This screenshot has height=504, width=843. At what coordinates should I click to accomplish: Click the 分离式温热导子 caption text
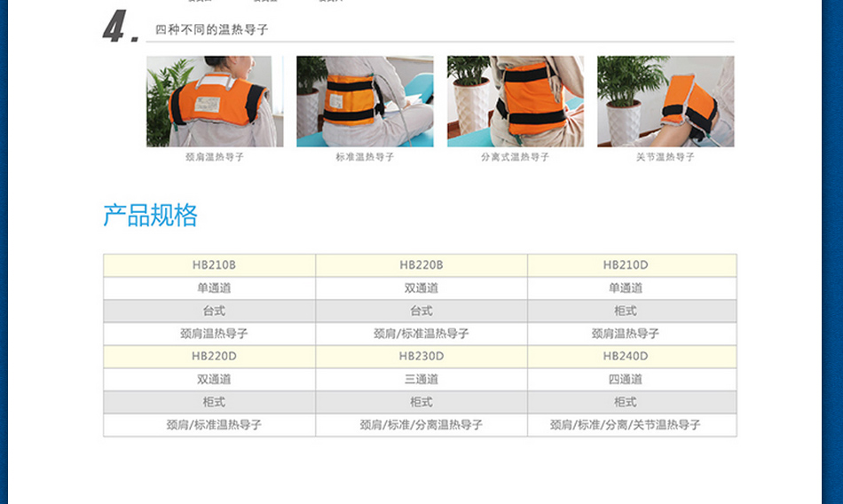(515, 157)
